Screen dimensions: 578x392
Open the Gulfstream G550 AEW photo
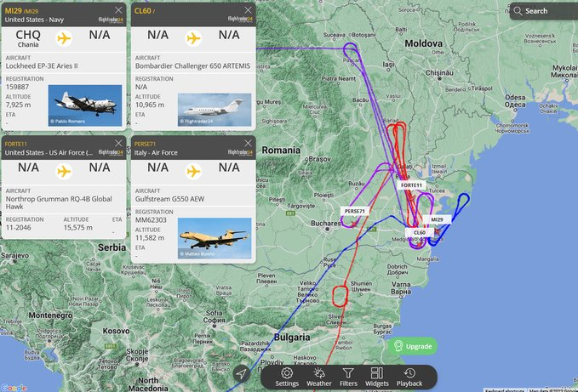(215, 238)
